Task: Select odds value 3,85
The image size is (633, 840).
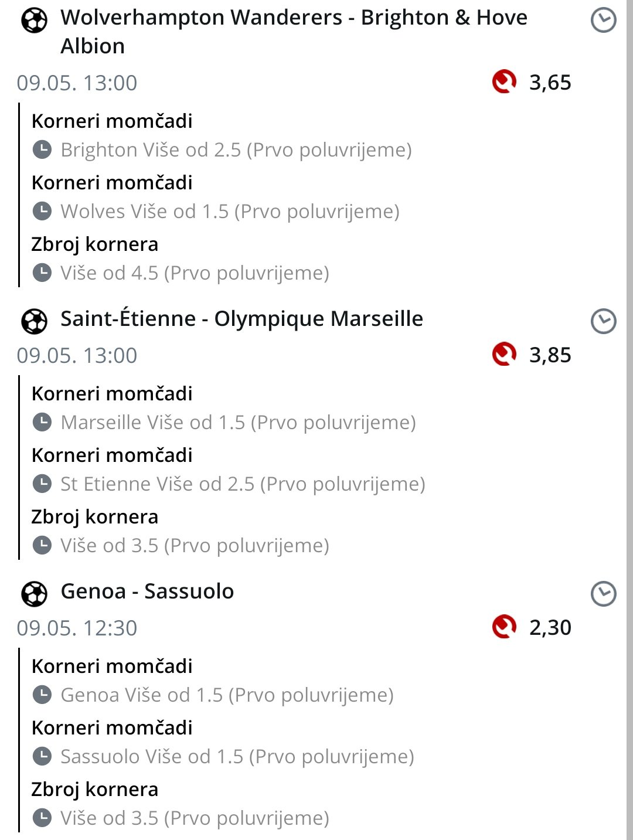Action: pos(550,355)
